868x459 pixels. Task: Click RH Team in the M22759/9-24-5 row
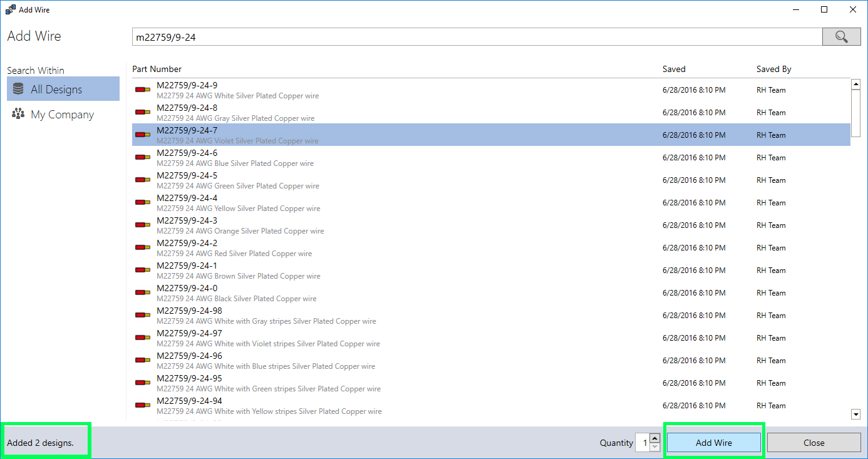point(771,180)
